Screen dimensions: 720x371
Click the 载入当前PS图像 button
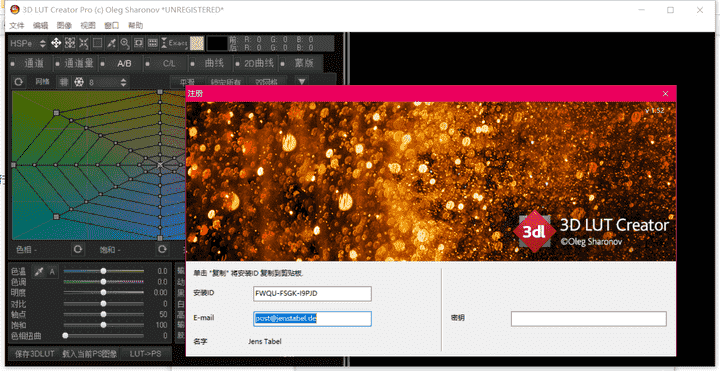[x=90, y=354]
